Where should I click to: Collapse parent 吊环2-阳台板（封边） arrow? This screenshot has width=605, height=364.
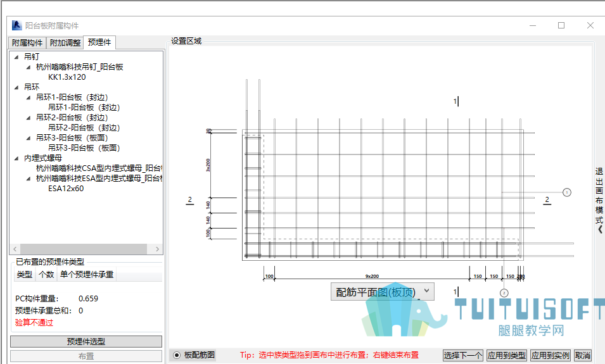pos(28,118)
